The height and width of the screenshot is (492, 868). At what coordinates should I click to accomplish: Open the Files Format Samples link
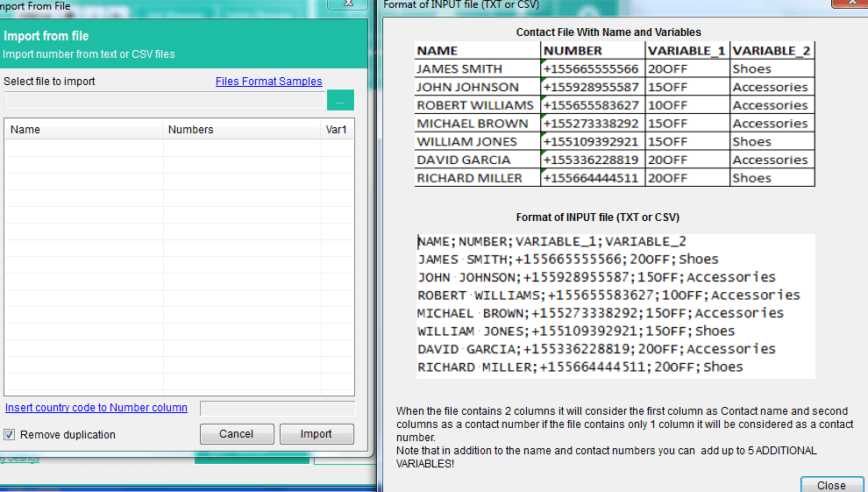pyautogui.click(x=268, y=82)
